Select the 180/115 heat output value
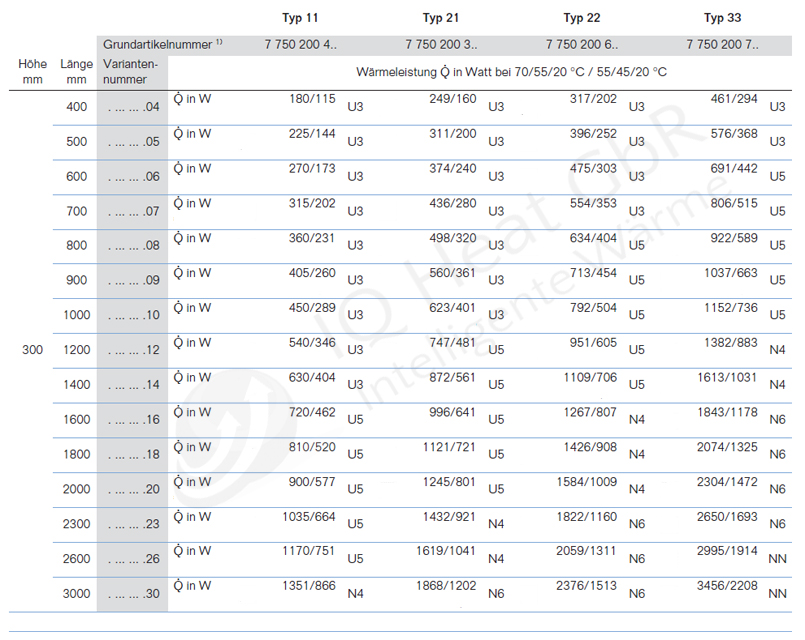This screenshot has height=640, width=805. (312, 99)
